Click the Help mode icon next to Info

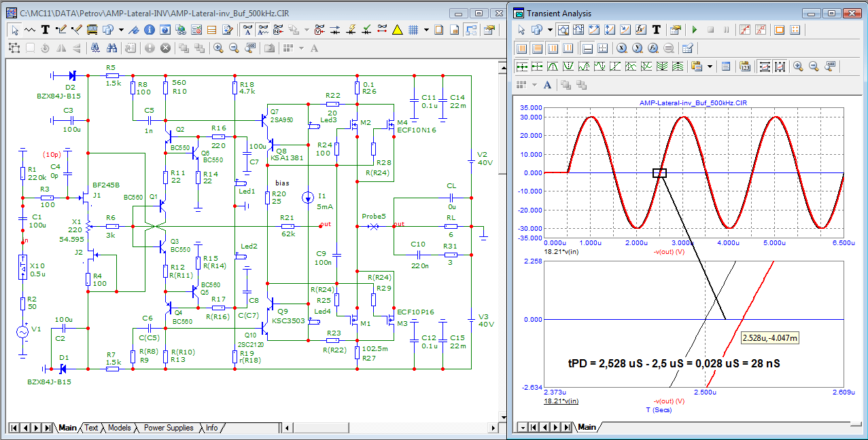pyautogui.click(x=164, y=30)
